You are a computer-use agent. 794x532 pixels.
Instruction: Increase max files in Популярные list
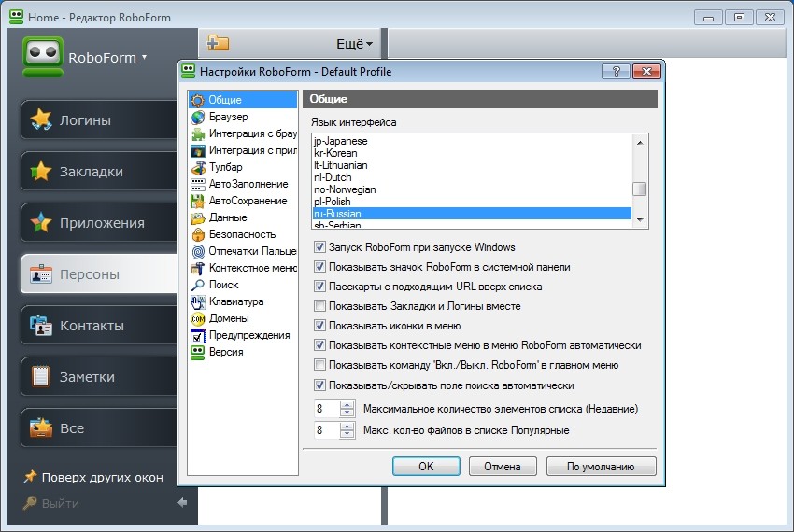347,427
